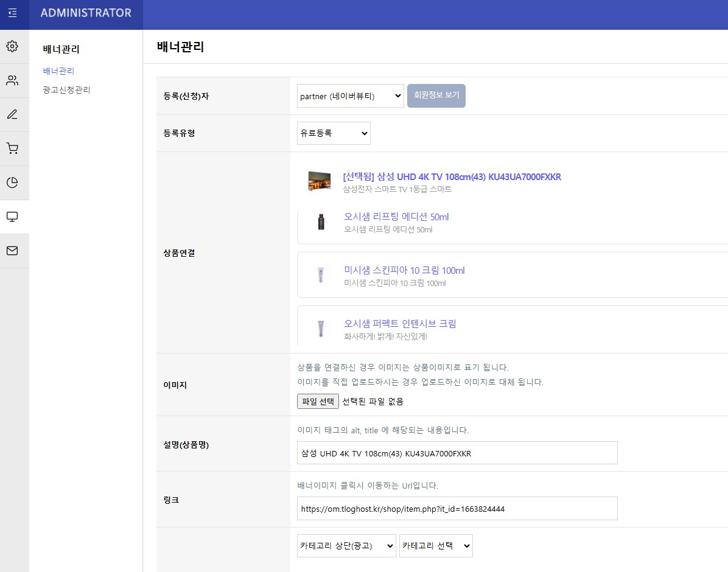Open the 유료등록 registration type dropdown
728x572 pixels.
334,133
